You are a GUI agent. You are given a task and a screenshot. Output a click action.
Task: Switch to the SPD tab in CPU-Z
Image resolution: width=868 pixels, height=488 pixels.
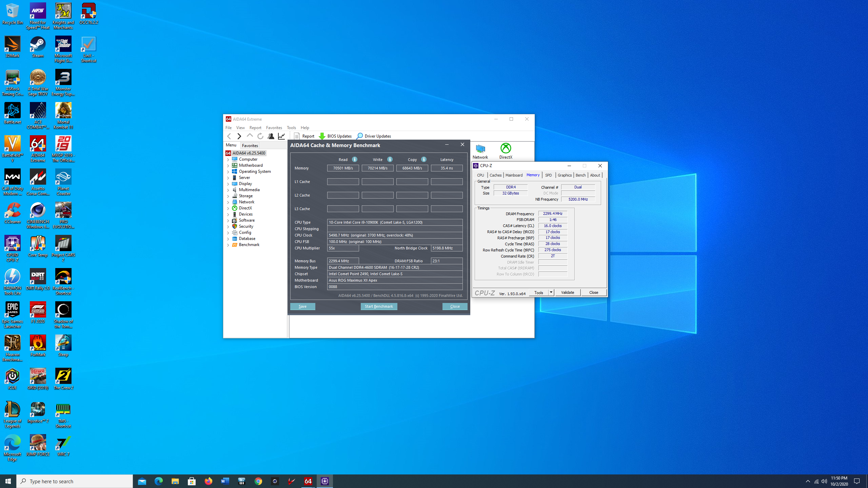[x=548, y=175]
